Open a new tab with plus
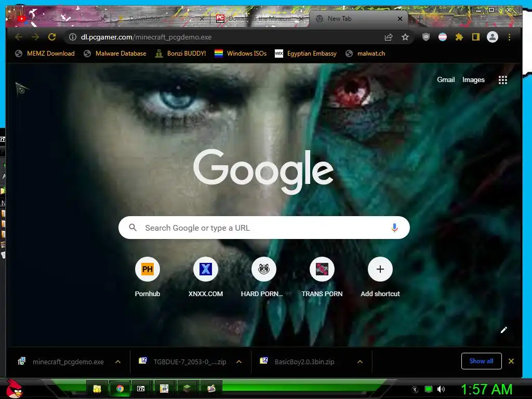532x399 pixels. tap(420, 19)
